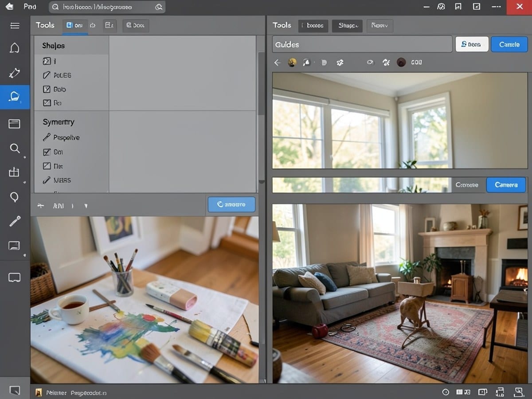
Task: Open the Dare tab in the left Tools panel
Action: tap(135, 26)
